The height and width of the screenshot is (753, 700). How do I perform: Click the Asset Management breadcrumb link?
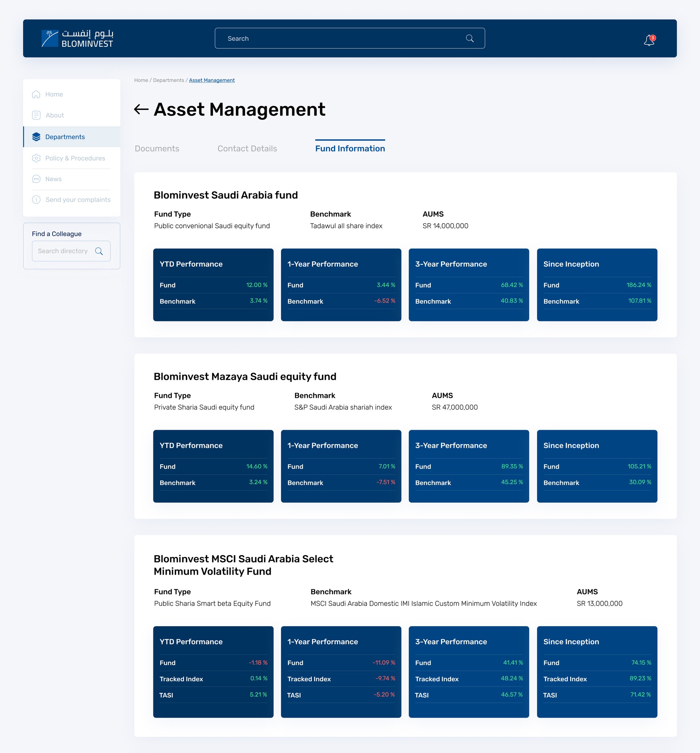(212, 80)
